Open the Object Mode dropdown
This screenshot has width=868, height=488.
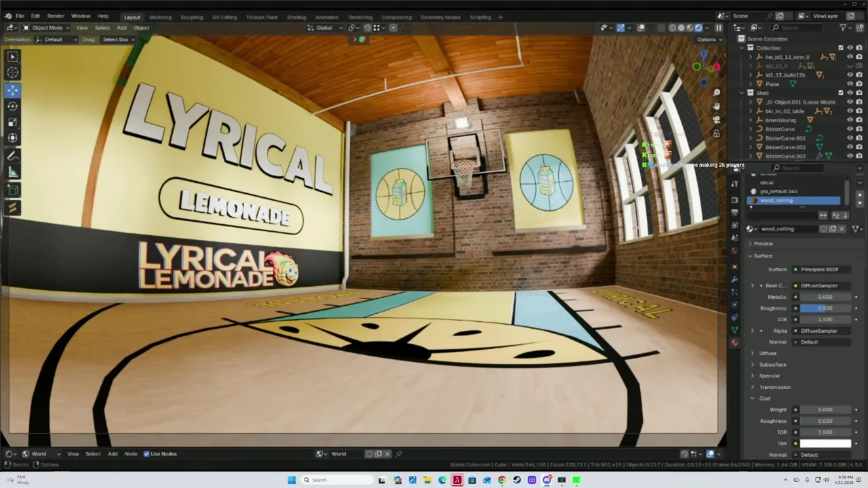click(x=45, y=28)
